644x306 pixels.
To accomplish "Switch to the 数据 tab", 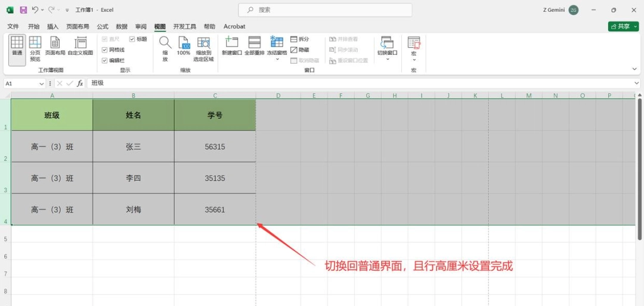I will tap(122, 26).
